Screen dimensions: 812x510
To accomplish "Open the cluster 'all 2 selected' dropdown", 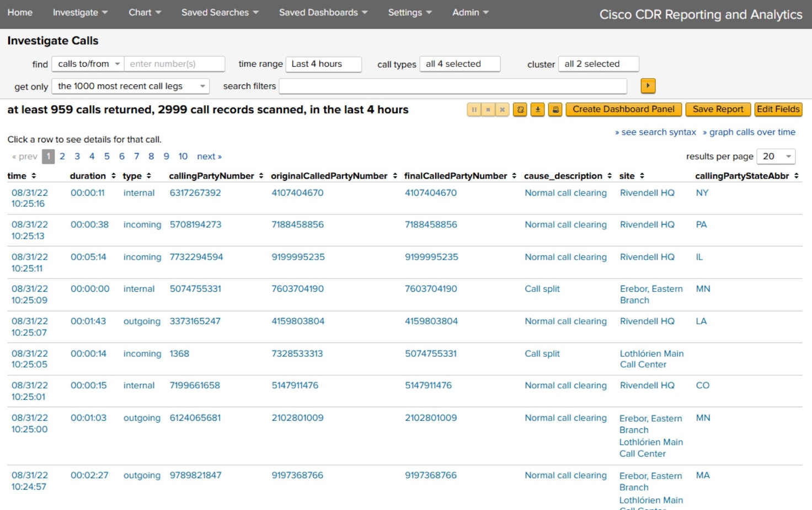I will (x=598, y=64).
